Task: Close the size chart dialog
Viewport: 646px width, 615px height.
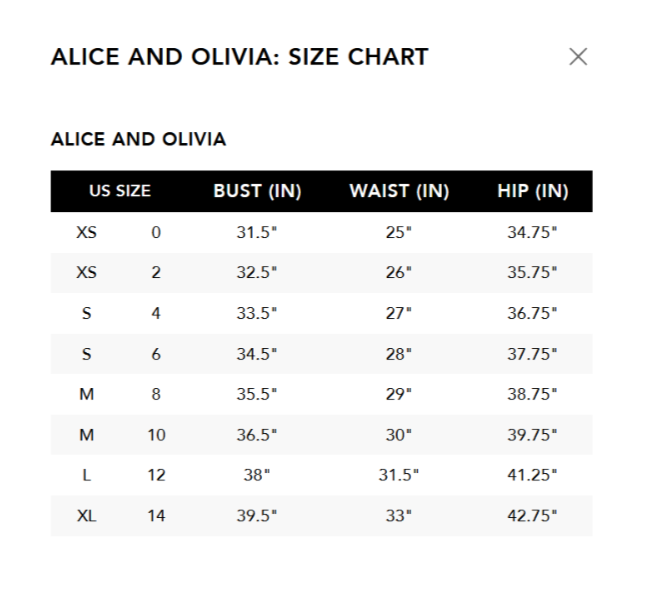Action: tap(577, 57)
